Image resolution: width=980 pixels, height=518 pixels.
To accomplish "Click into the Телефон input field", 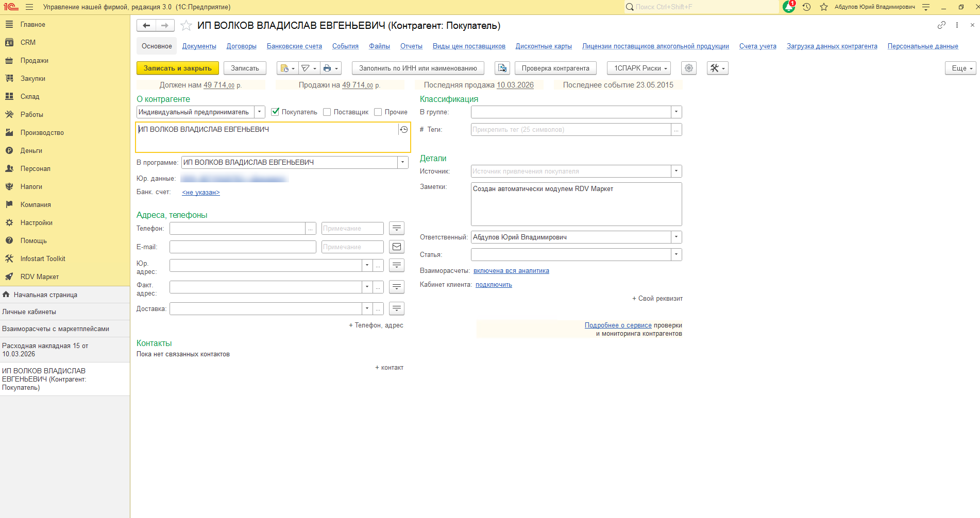I will point(237,229).
